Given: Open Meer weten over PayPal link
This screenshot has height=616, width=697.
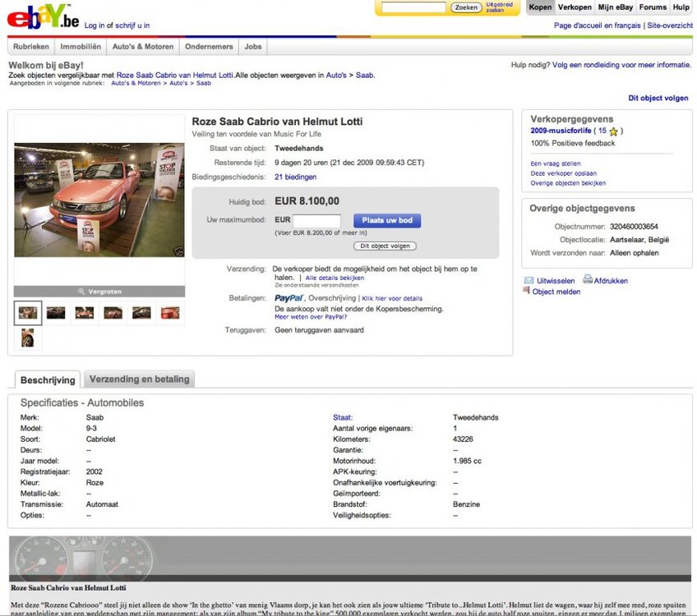Looking at the screenshot, I should tap(311, 317).
